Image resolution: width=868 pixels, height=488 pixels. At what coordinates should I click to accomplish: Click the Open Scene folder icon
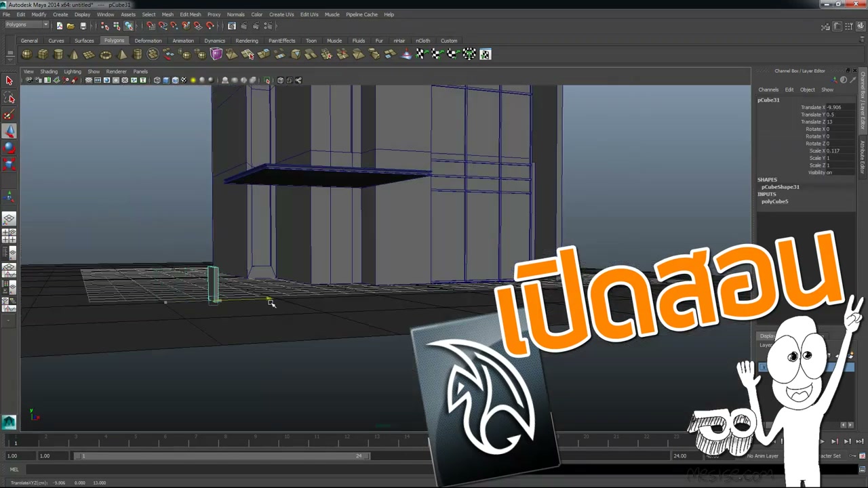71,26
